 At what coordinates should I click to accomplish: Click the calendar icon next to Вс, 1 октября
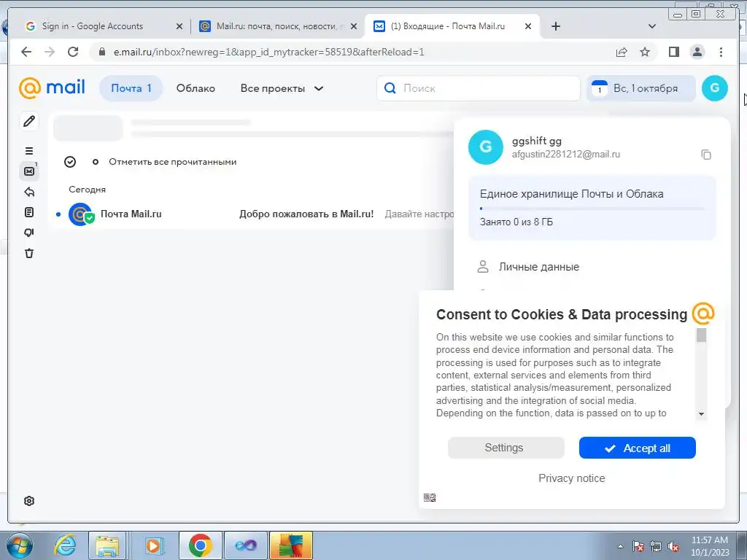(600, 88)
